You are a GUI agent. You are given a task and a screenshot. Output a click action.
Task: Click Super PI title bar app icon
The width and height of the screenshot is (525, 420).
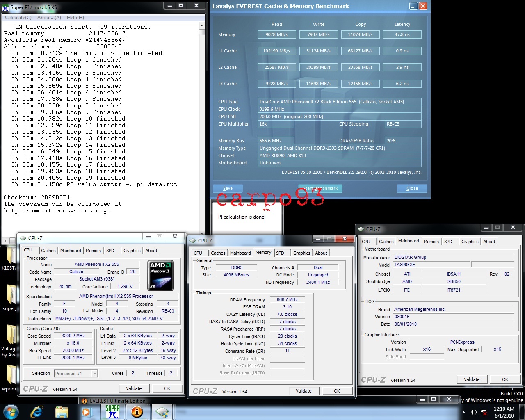(x=5, y=7)
